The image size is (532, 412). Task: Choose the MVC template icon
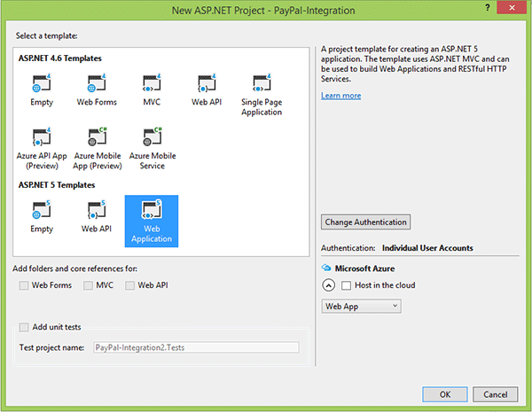152,83
